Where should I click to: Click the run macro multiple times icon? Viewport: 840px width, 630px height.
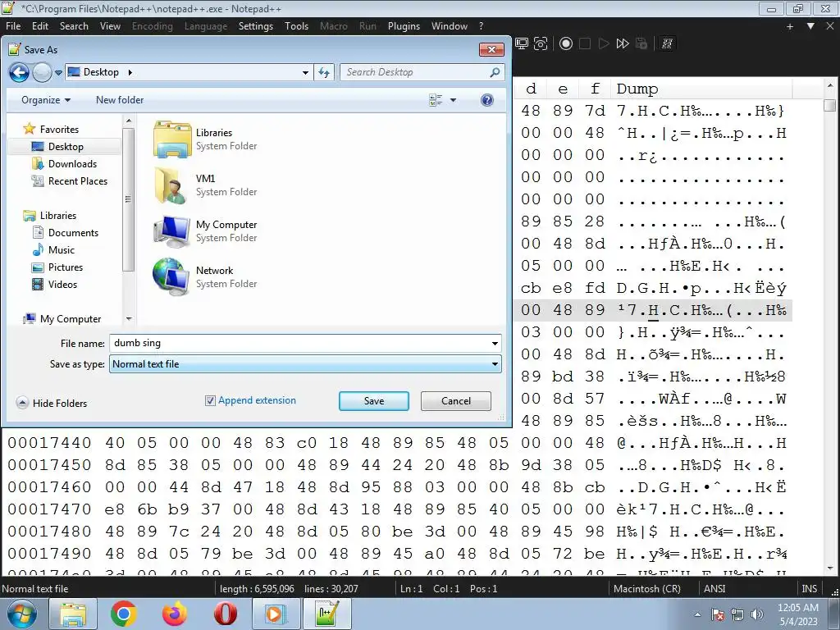pos(623,44)
